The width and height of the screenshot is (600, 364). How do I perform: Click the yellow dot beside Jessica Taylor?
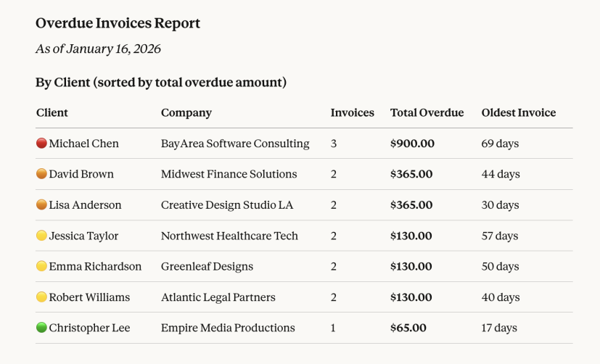click(x=41, y=236)
